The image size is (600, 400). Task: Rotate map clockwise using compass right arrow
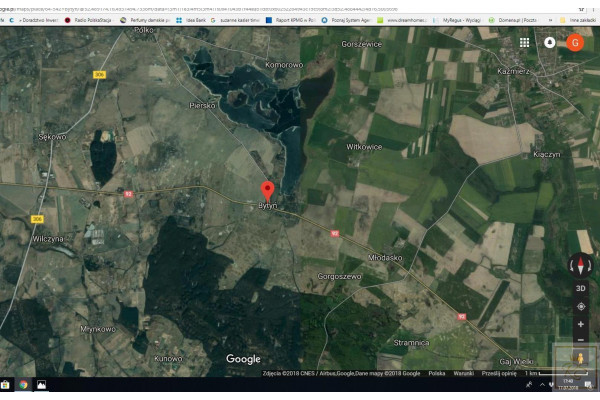(x=590, y=265)
